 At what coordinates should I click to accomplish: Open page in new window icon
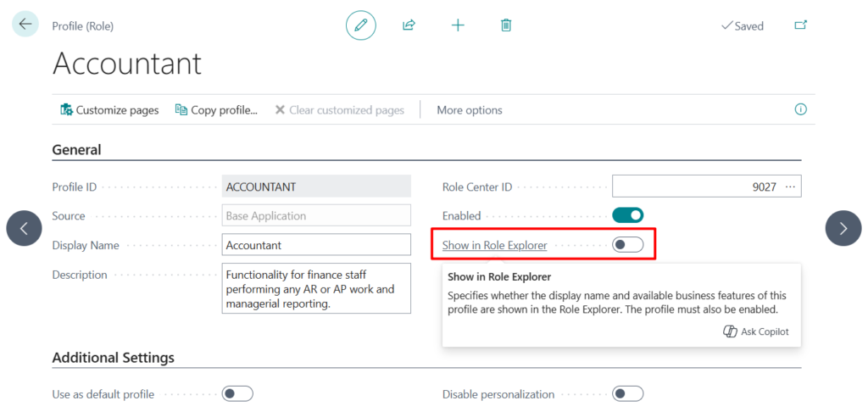(800, 25)
